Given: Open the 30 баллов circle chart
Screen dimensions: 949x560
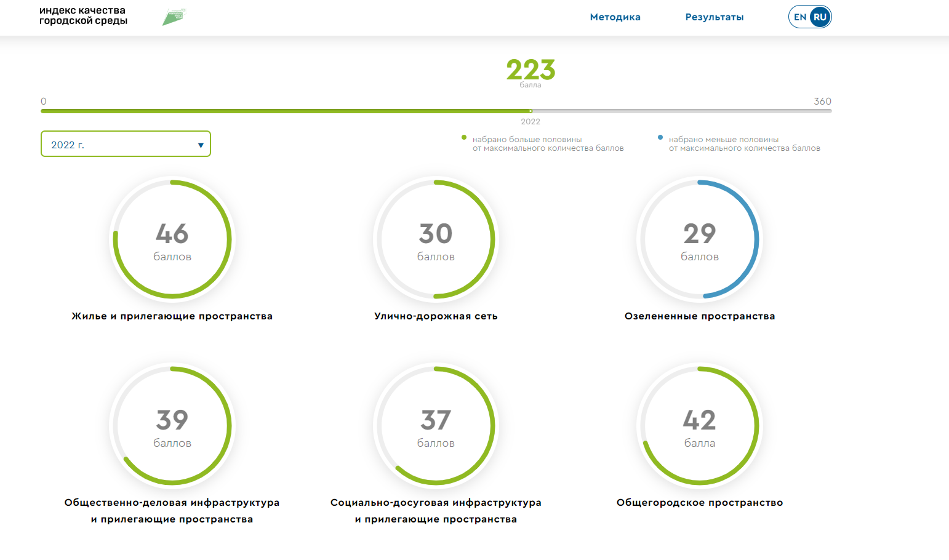Looking at the screenshot, I should point(436,239).
